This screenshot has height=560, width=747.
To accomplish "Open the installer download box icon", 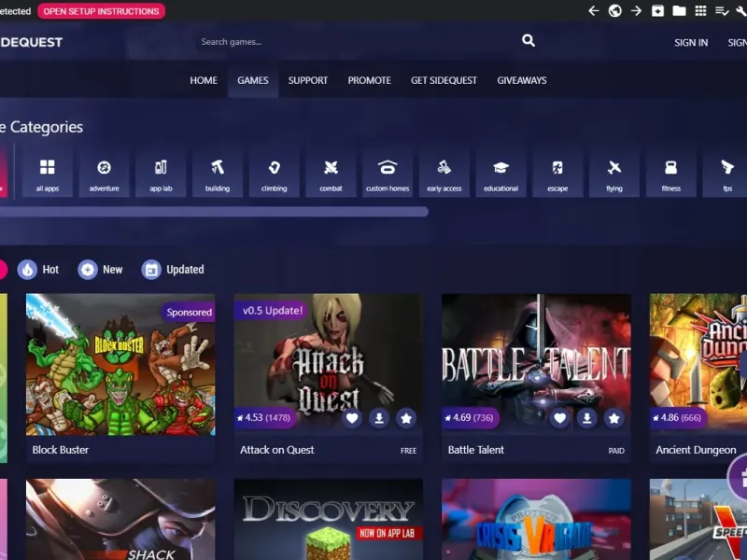I will 657,10.
